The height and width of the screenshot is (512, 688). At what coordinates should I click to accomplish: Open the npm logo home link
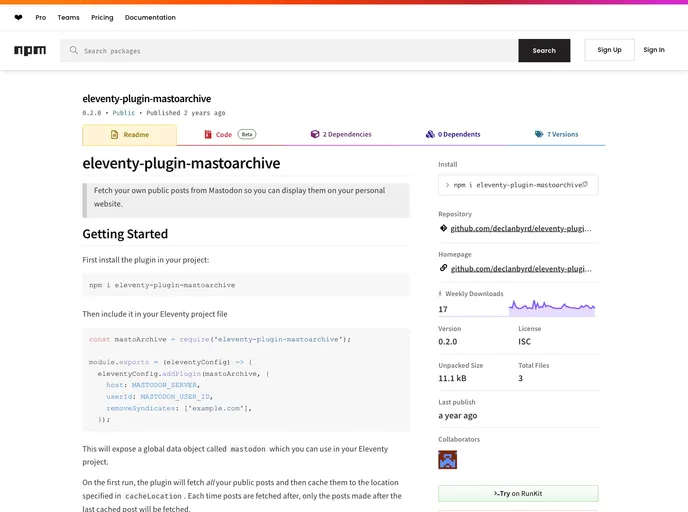pyautogui.click(x=30, y=50)
